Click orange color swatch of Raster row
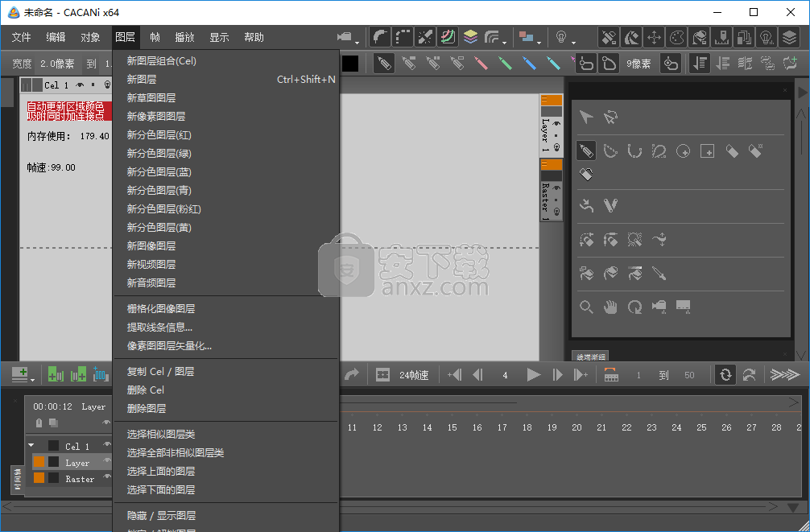This screenshot has width=810, height=532. (39, 478)
